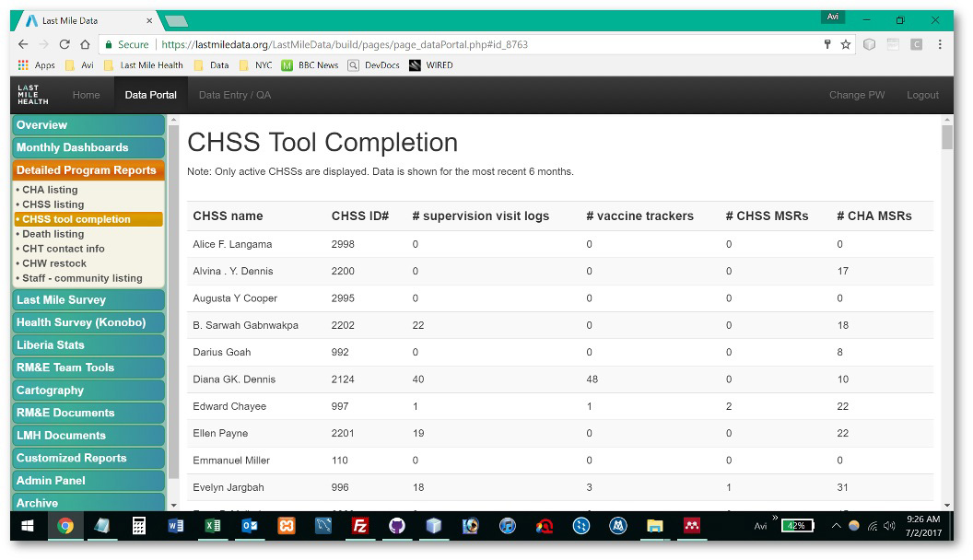Open the CHA listing report link
The image size is (973, 560).
pyautogui.click(x=50, y=190)
